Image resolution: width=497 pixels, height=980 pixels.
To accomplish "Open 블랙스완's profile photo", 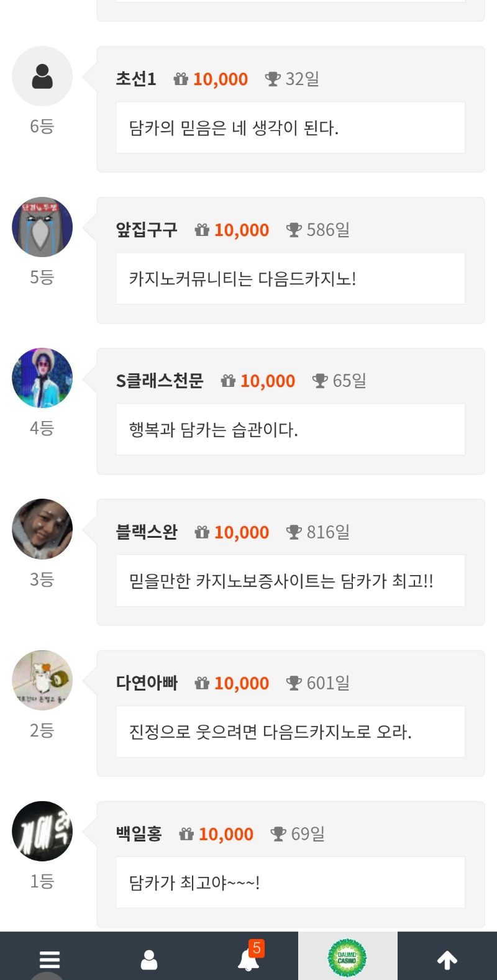I will tap(42, 529).
